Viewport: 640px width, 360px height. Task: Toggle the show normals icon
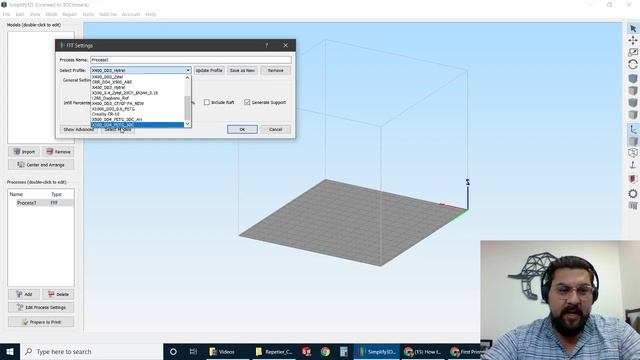[633, 165]
